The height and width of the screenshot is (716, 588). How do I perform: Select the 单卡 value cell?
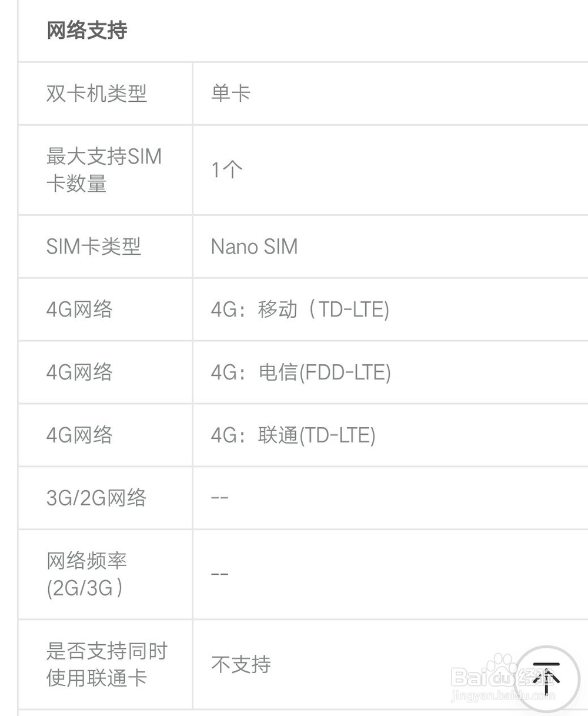231,94
